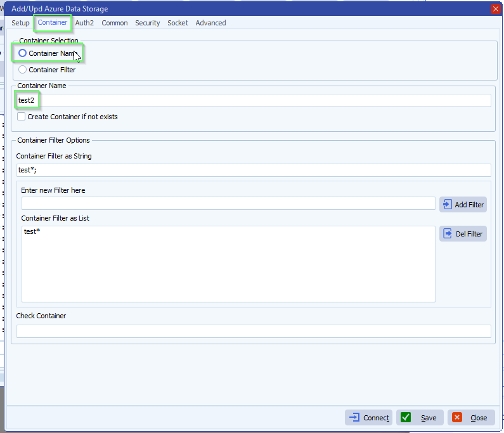Open the Setup tab
Screen dimensions: 504x433
20,23
